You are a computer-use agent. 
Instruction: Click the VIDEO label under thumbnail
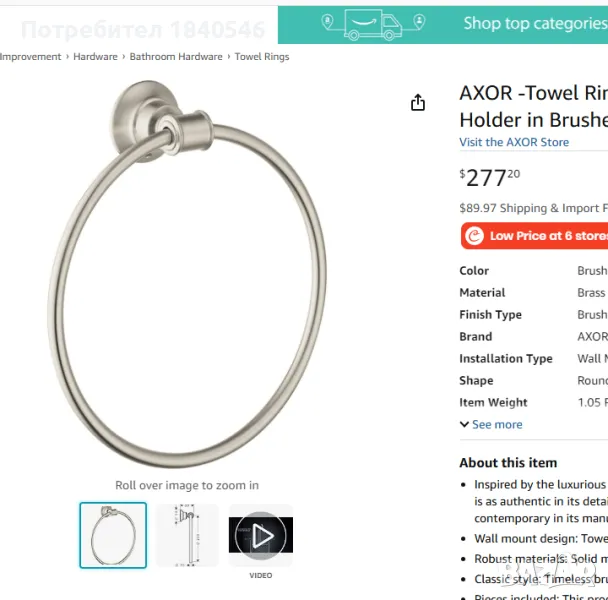pos(261,576)
